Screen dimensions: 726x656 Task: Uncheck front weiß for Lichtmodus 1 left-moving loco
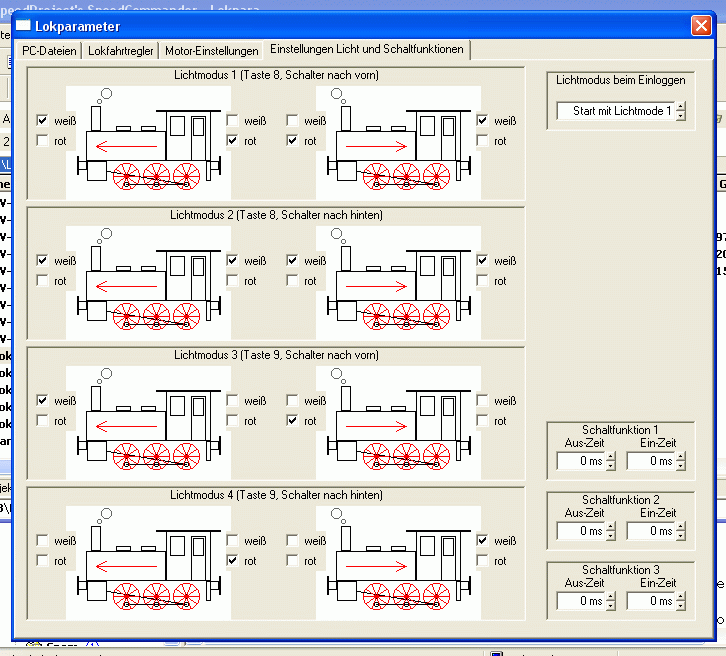tap(42, 120)
